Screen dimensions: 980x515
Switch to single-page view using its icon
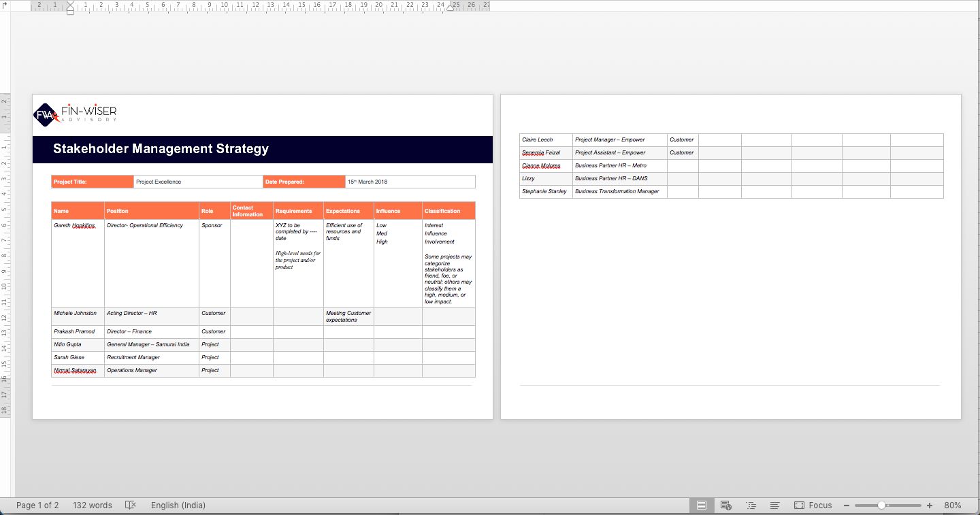tap(702, 505)
